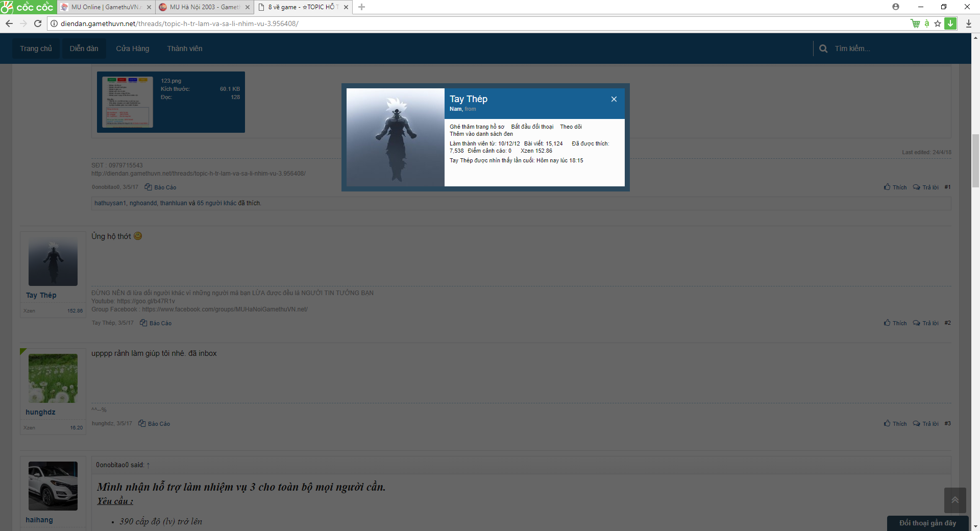Reload the page with refresh icon

(x=38, y=23)
